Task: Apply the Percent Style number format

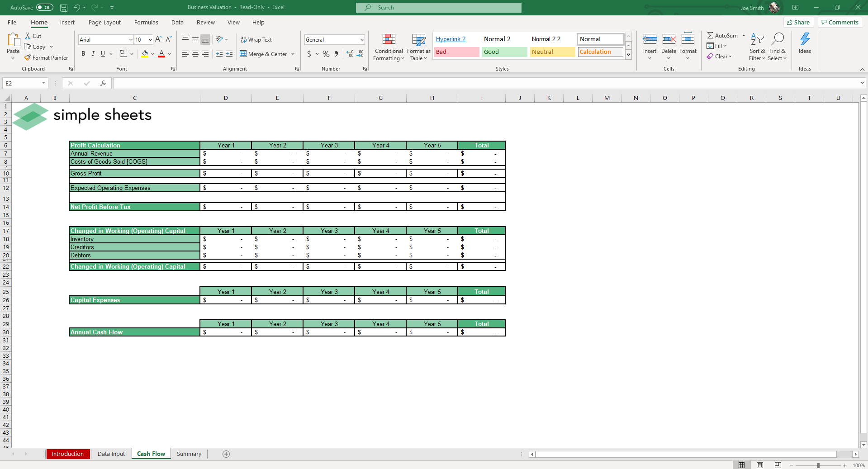Action: 326,54
